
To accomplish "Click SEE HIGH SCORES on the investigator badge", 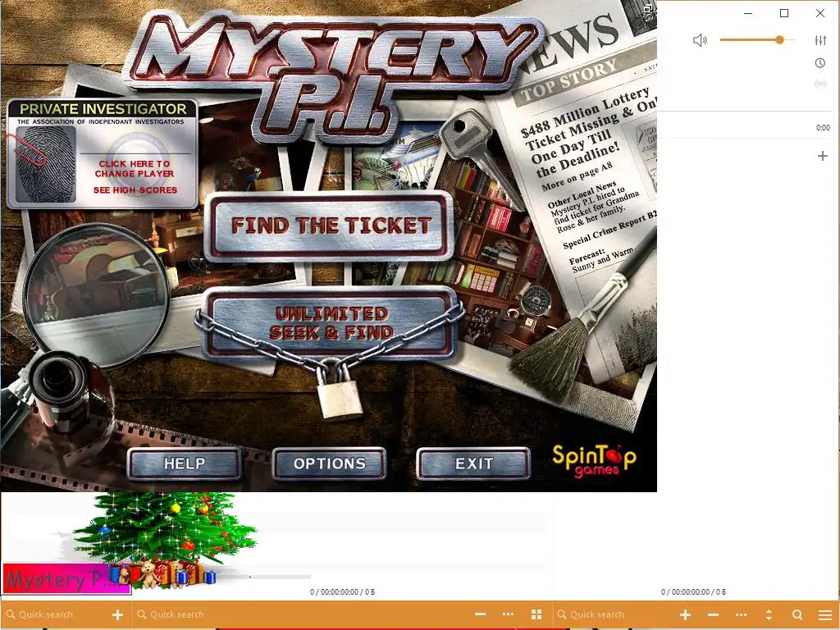I will pos(135,190).
